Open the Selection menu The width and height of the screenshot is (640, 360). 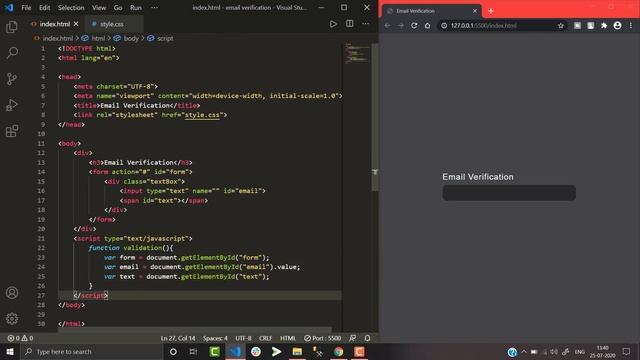[x=71, y=7]
